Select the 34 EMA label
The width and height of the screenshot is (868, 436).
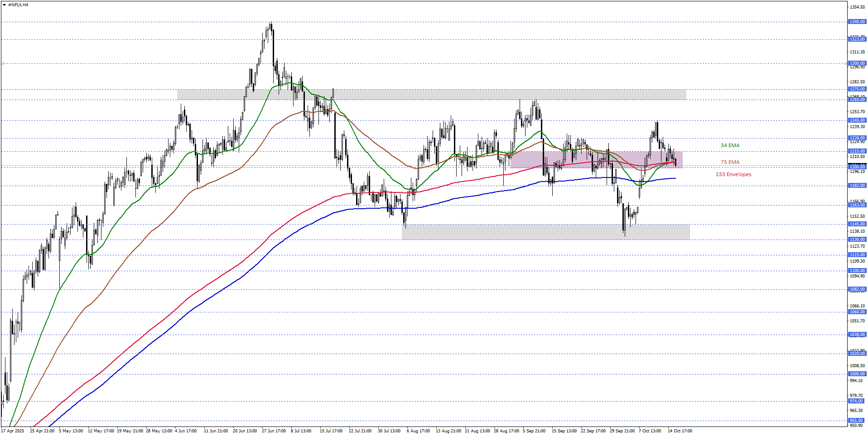[730, 145]
